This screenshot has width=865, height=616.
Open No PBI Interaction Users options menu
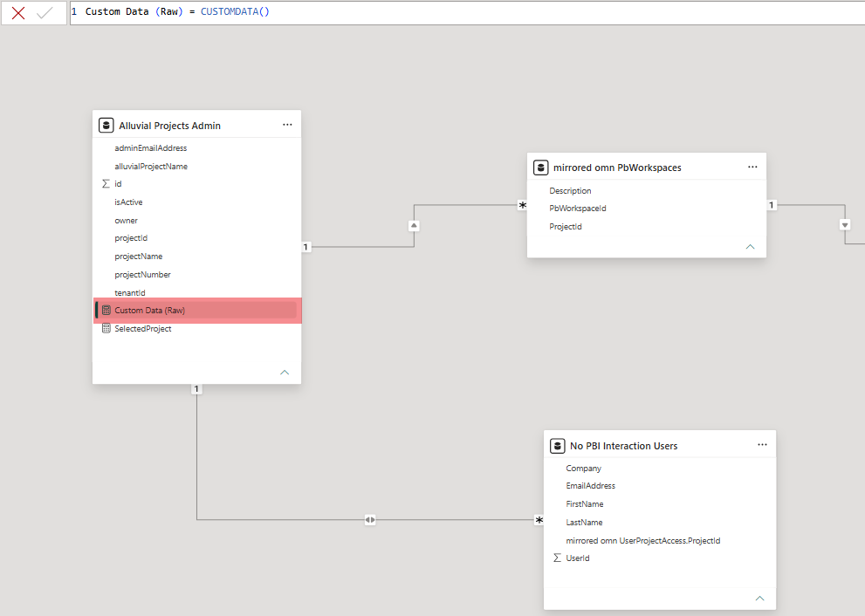click(x=762, y=444)
